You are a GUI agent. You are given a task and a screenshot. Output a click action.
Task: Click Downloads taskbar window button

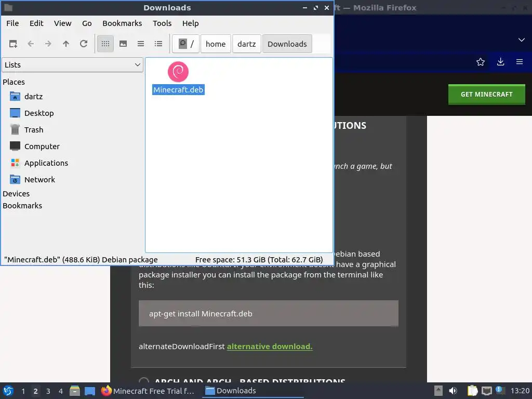(x=253, y=391)
